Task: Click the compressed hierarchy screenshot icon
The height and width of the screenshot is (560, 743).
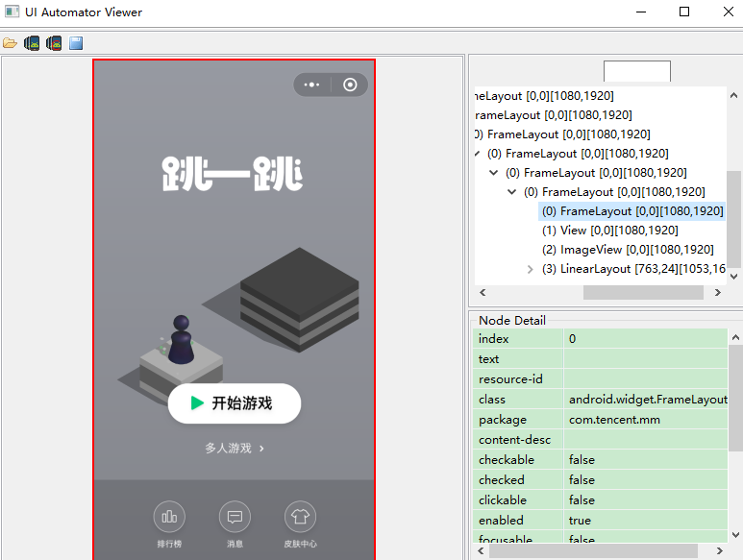Action: pos(54,43)
